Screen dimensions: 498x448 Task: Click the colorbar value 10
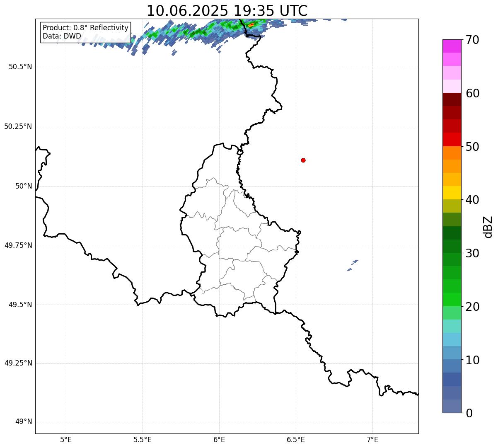point(472,360)
